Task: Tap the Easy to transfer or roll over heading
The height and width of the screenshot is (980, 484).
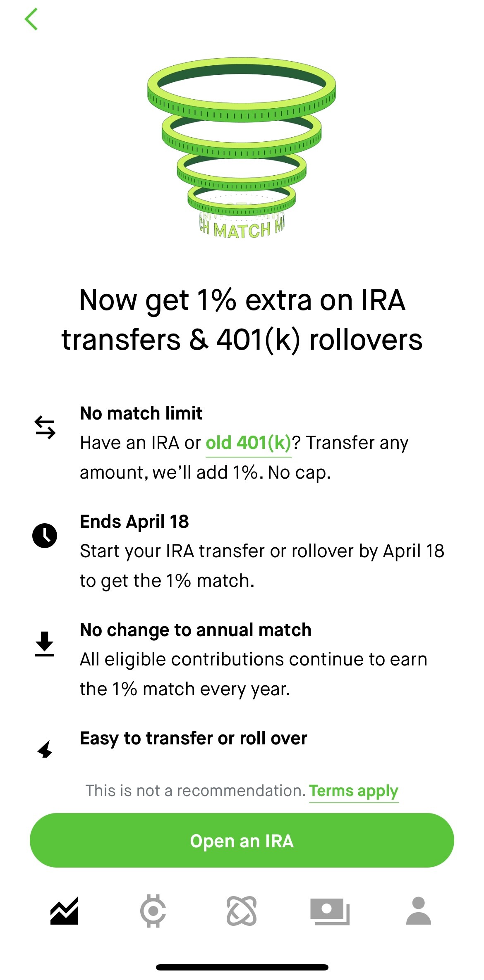Action: click(192, 738)
